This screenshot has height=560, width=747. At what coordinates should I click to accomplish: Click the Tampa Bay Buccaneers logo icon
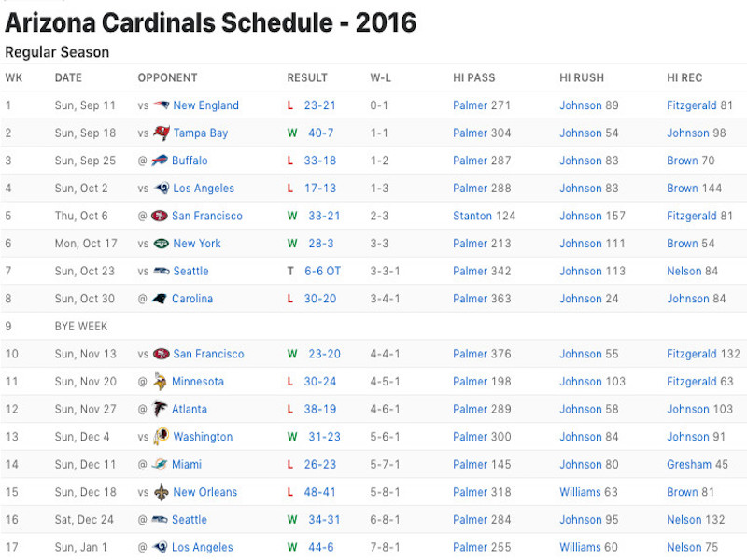pyautogui.click(x=162, y=133)
